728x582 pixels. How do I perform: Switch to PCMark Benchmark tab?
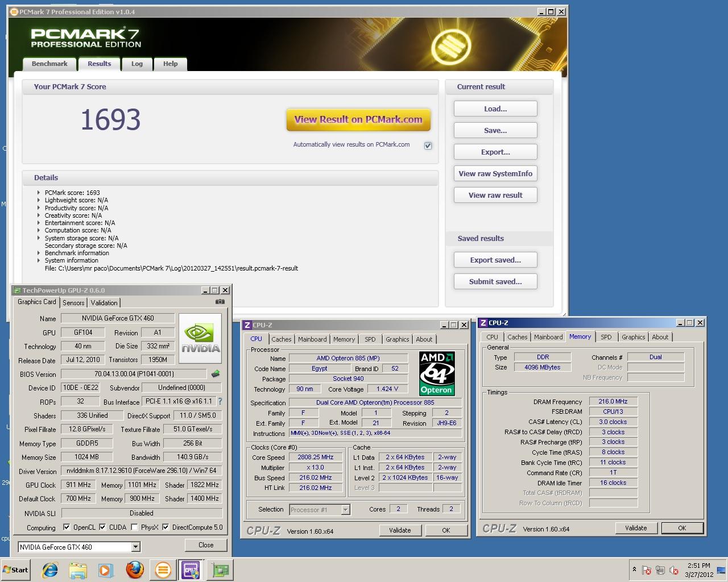point(49,64)
